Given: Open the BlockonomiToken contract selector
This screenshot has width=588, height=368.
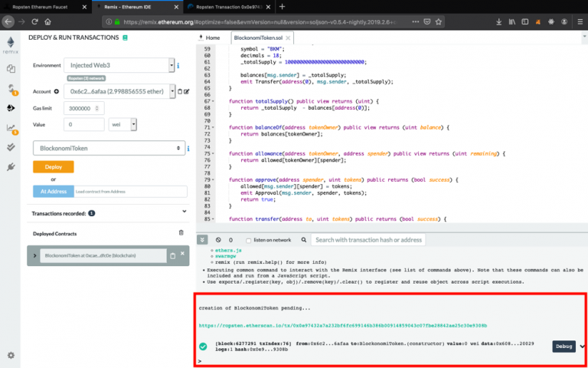Looking at the screenshot, I should (x=109, y=148).
